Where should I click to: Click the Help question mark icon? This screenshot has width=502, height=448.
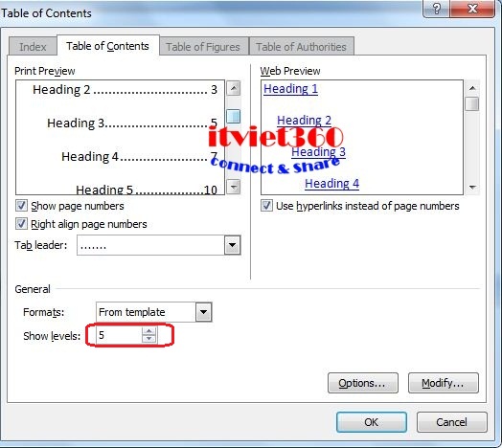coord(436,9)
